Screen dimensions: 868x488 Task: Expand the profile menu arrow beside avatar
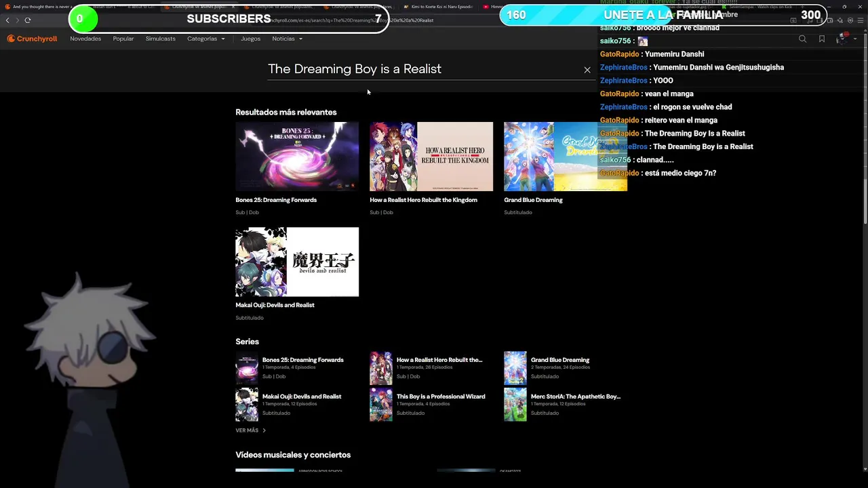coord(855,39)
